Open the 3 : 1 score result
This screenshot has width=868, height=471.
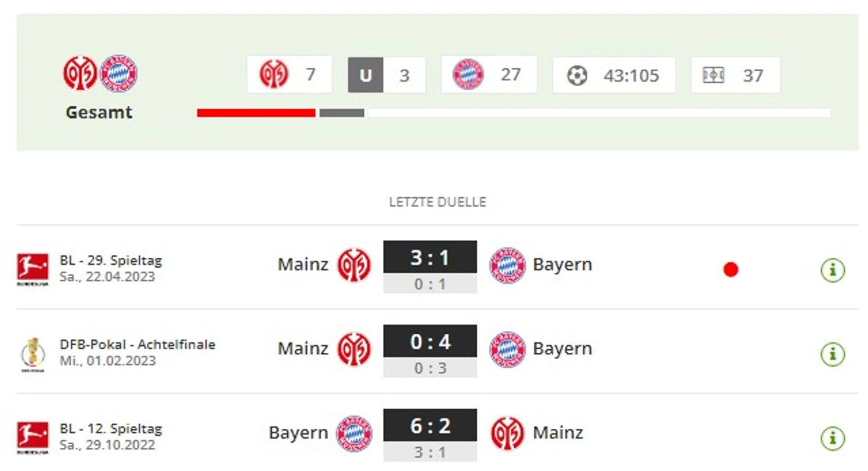tap(430, 257)
